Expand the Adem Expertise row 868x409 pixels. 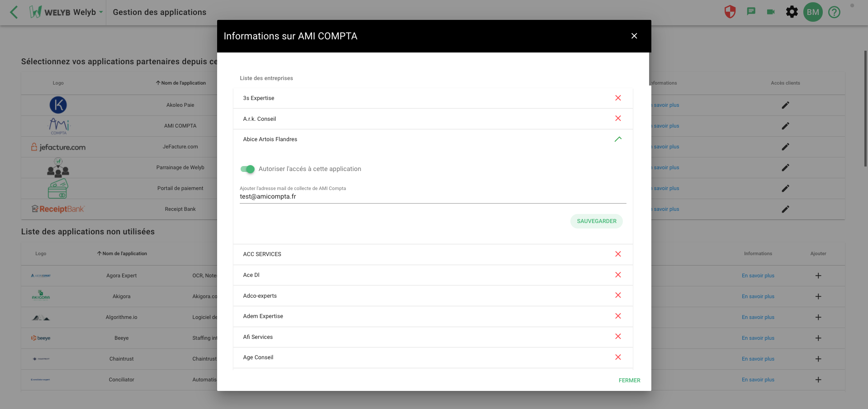433,316
